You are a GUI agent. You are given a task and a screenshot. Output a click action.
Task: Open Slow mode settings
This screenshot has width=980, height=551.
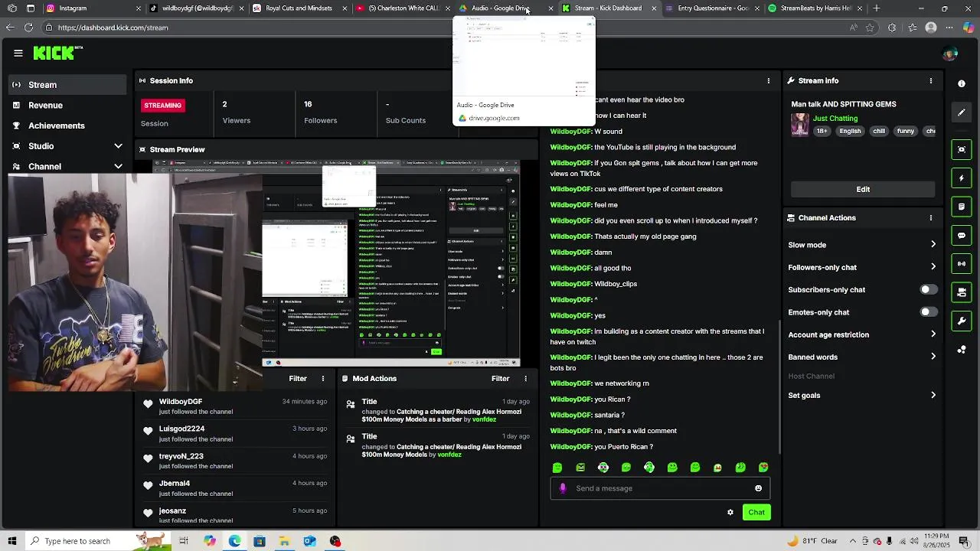[x=863, y=245]
